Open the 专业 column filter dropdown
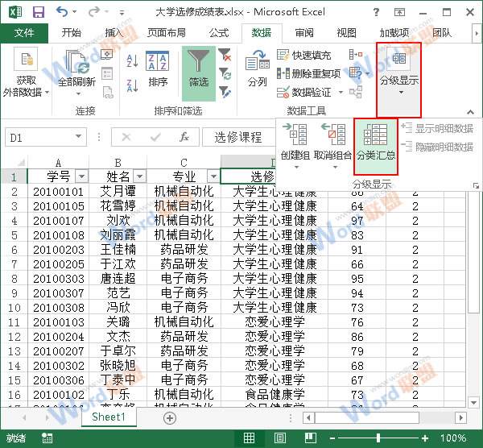 213,176
